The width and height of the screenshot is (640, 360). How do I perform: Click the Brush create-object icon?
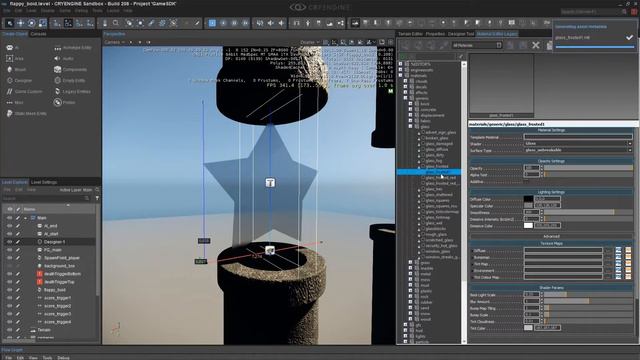coord(9,69)
